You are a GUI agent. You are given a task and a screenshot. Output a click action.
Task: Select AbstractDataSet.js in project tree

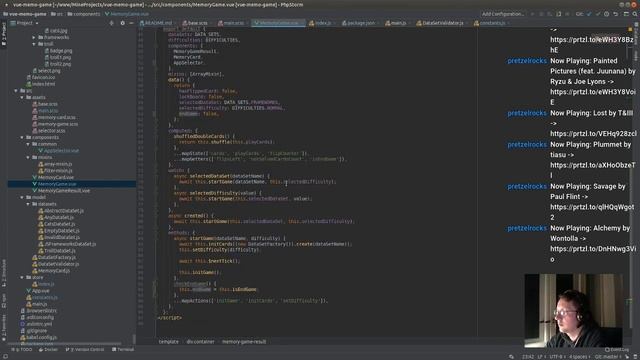pyautogui.click(x=61, y=211)
